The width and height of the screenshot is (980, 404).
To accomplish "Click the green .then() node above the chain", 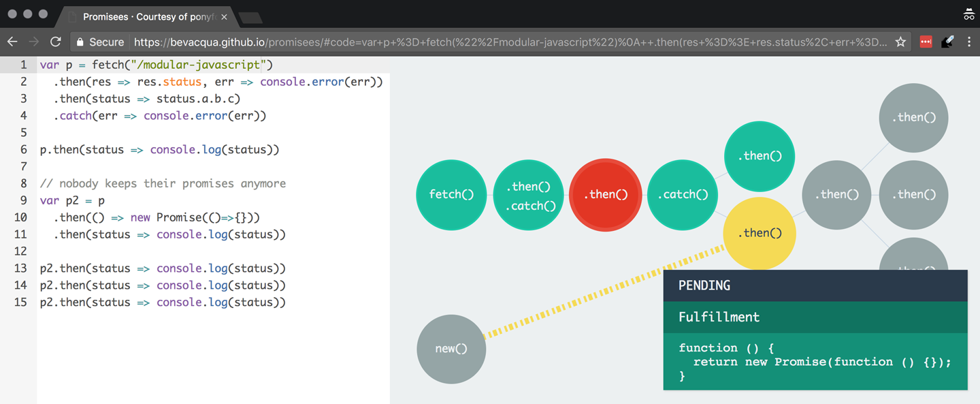I will [759, 156].
